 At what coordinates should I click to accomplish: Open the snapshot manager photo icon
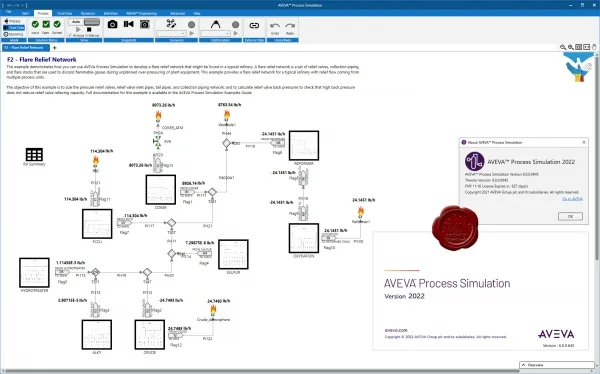click(145, 24)
